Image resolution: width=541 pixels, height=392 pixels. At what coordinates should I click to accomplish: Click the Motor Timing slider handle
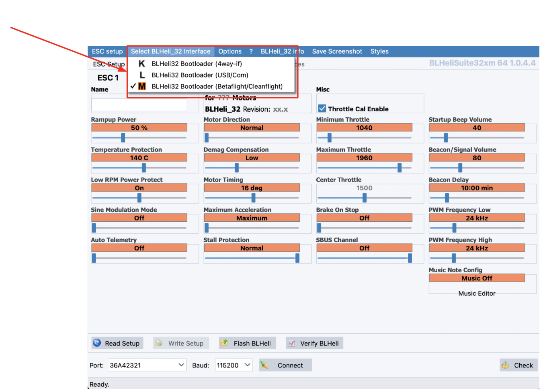253,198
